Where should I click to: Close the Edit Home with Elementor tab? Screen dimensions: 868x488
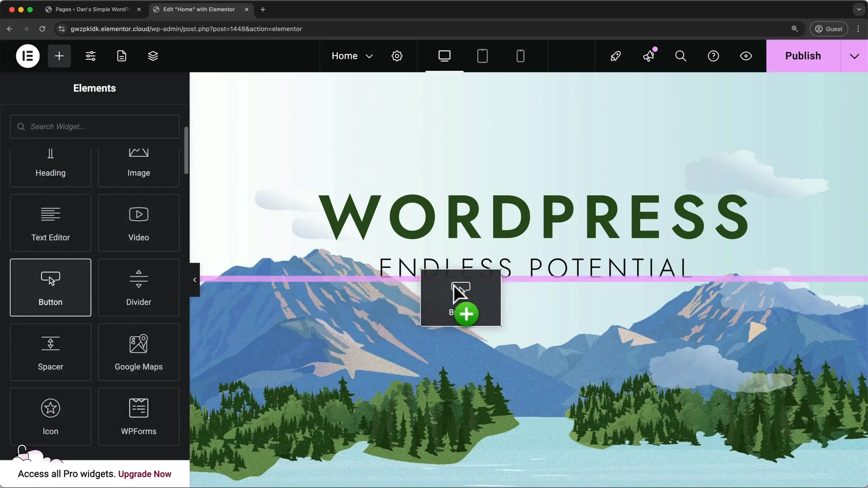[246, 9]
